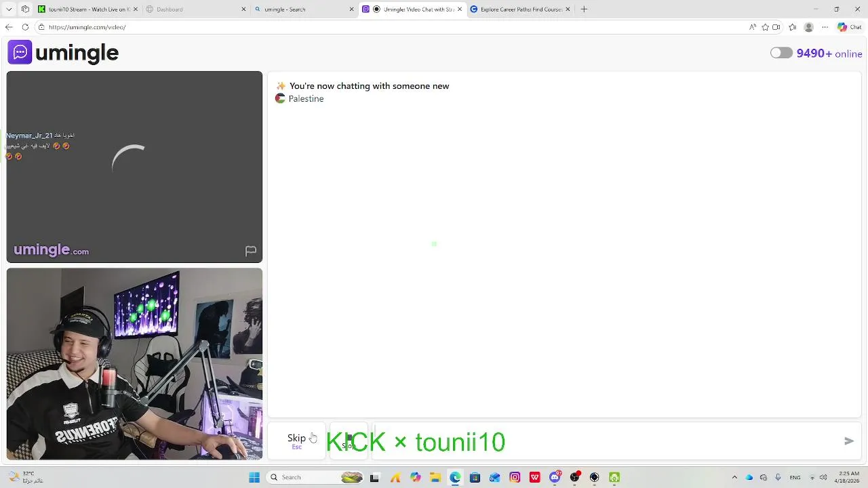Close the Umingle Video Chat tab

(x=460, y=9)
